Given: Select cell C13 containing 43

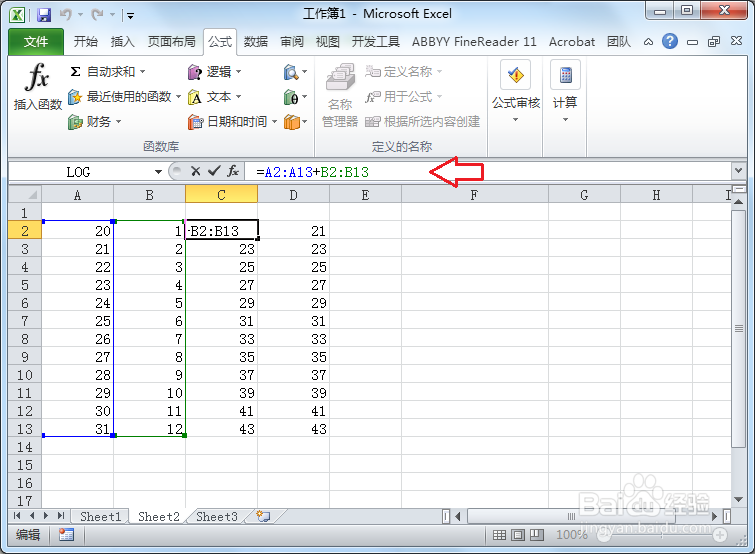Looking at the screenshot, I should click(x=221, y=429).
